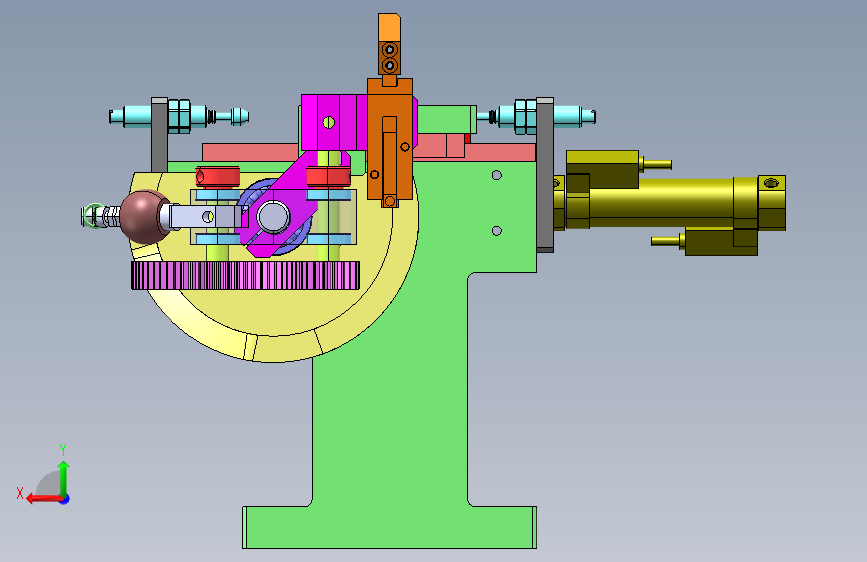Click the red X axis arrow
Screen dimensions: 867x562
tap(44, 499)
